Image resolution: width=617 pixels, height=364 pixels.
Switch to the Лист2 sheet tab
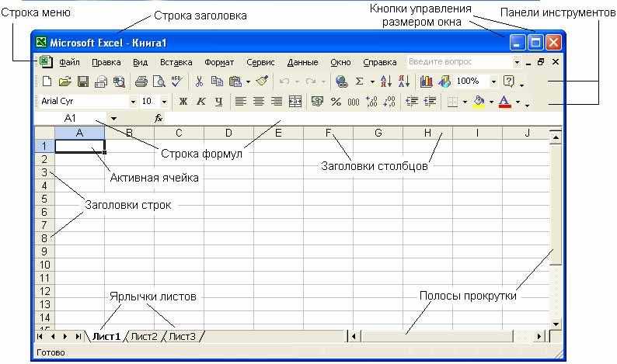coord(144,337)
